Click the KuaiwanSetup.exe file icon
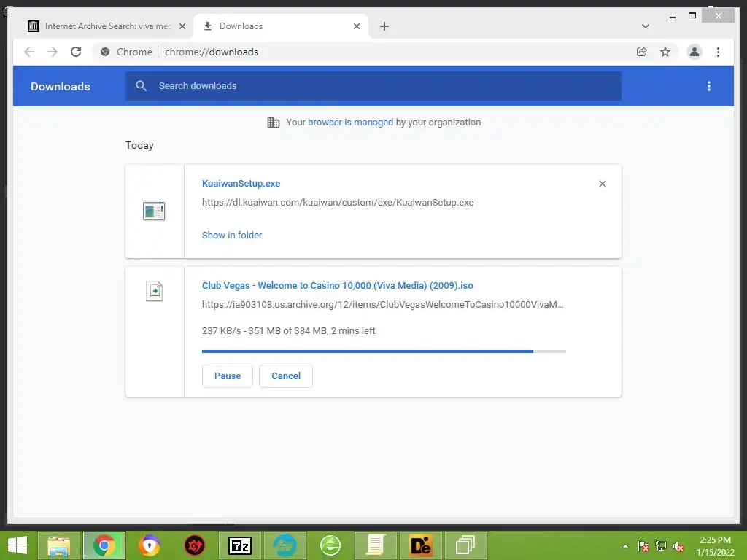This screenshot has height=560, width=747. (154, 211)
